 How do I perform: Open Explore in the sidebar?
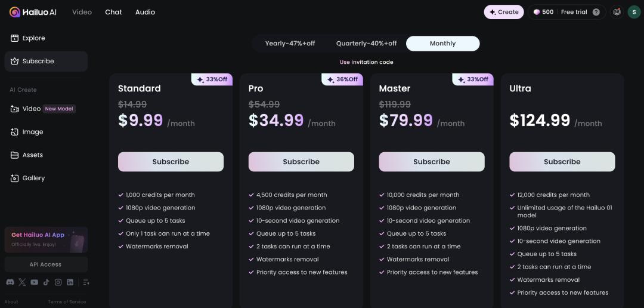[x=34, y=38]
